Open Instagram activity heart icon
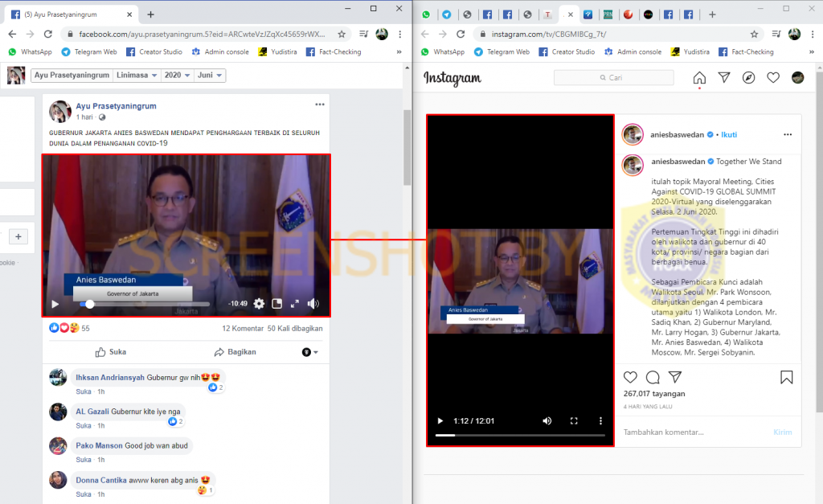 (x=773, y=78)
